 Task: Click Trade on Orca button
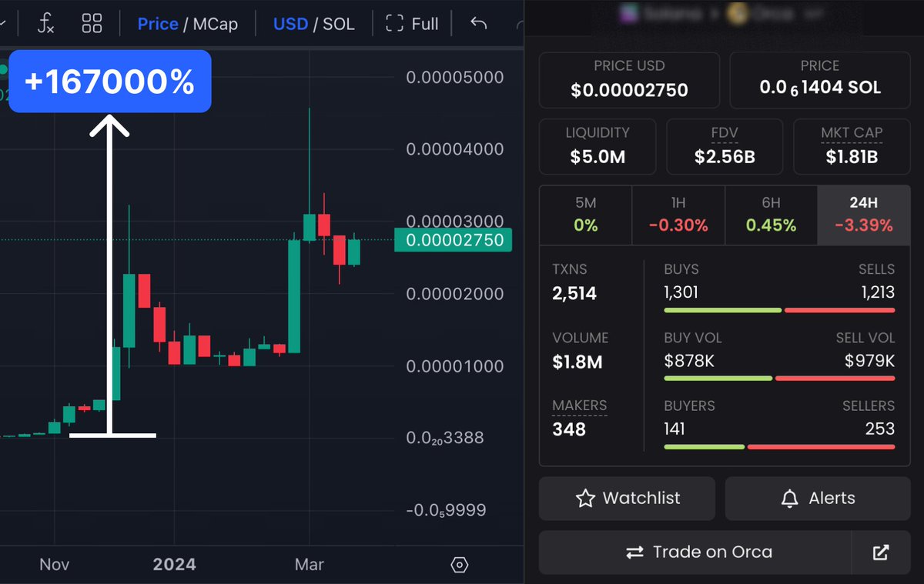coord(695,552)
